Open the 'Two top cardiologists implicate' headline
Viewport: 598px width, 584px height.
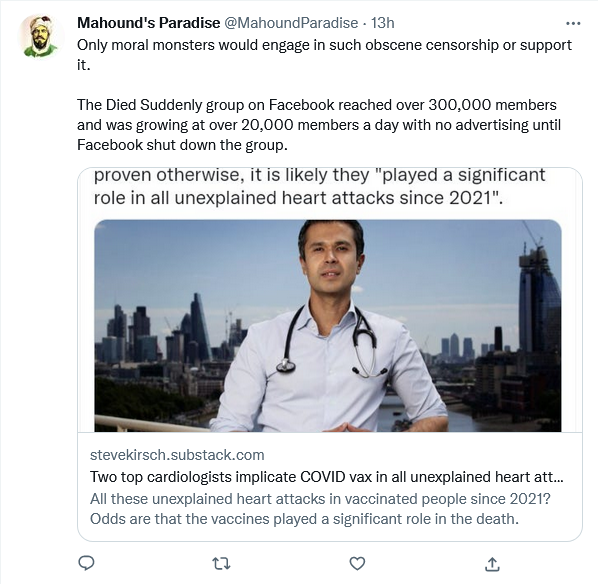pos(326,477)
